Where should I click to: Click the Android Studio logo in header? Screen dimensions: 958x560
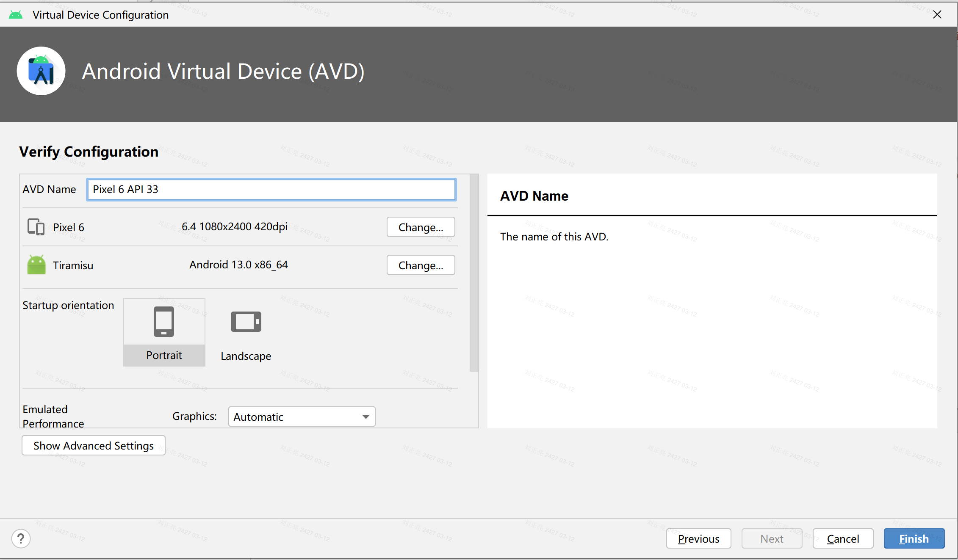click(x=41, y=71)
